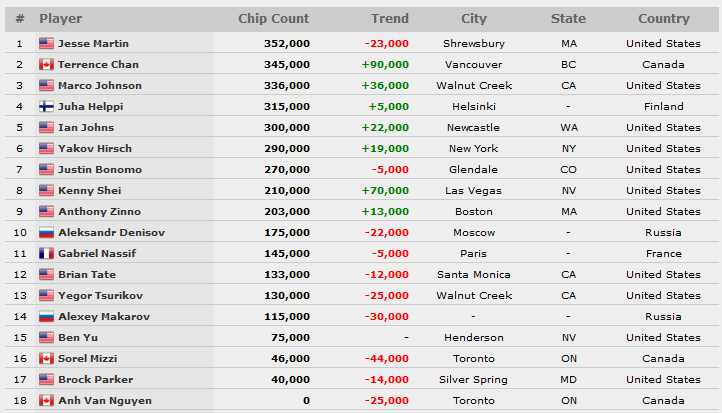The image size is (722, 413).
Task: Sort by the Country column header
Action: pyautogui.click(x=664, y=18)
